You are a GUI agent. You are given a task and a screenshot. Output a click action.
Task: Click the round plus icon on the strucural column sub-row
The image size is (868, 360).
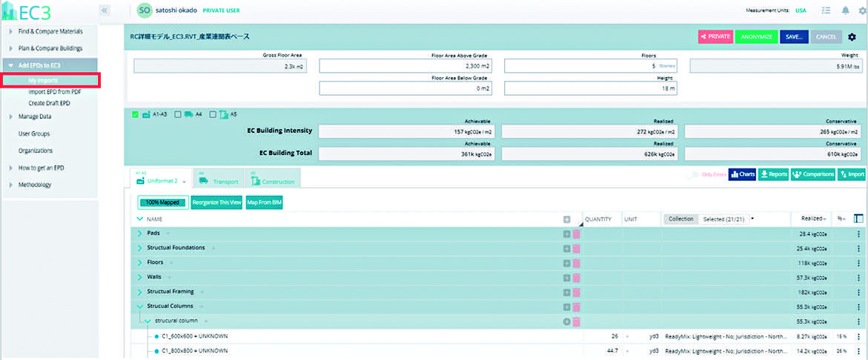pyautogui.click(x=567, y=321)
